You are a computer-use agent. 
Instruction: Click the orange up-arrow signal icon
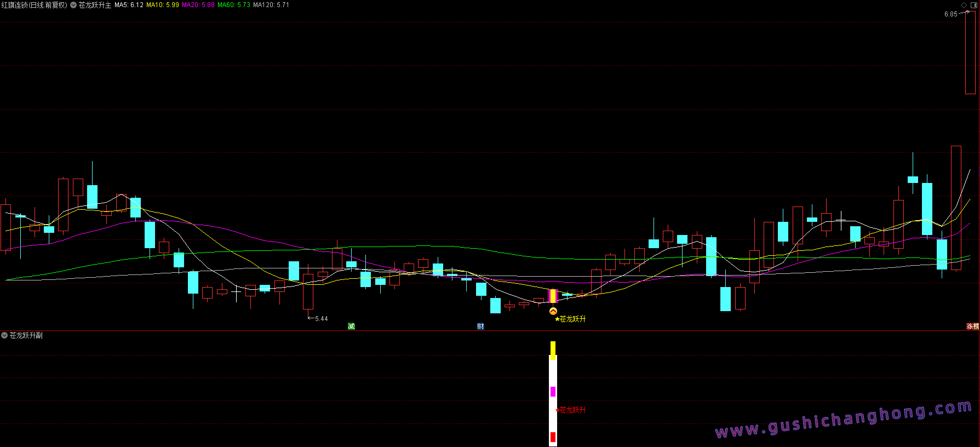pyautogui.click(x=553, y=311)
